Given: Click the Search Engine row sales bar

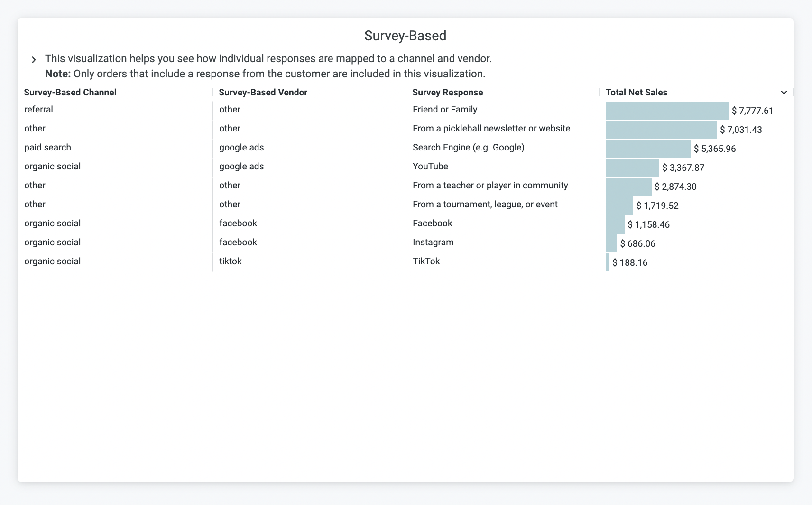Looking at the screenshot, I should pyautogui.click(x=648, y=149).
